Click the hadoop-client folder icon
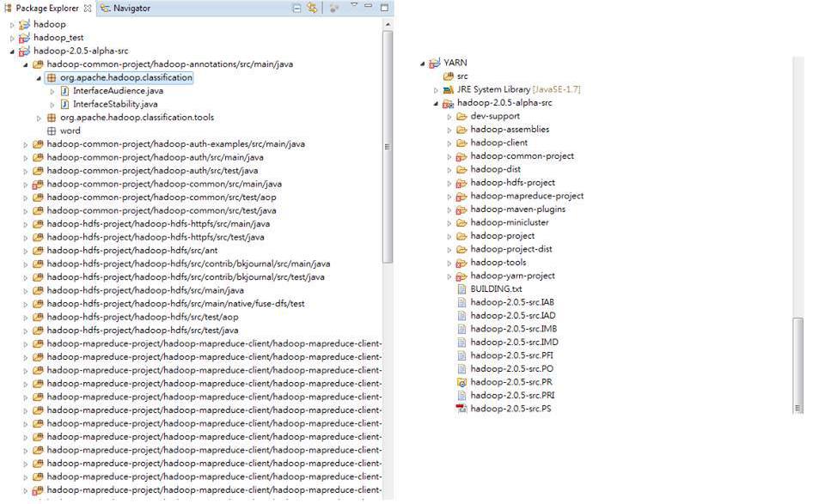The height and width of the screenshot is (504, 825). (x=461, y=143)
